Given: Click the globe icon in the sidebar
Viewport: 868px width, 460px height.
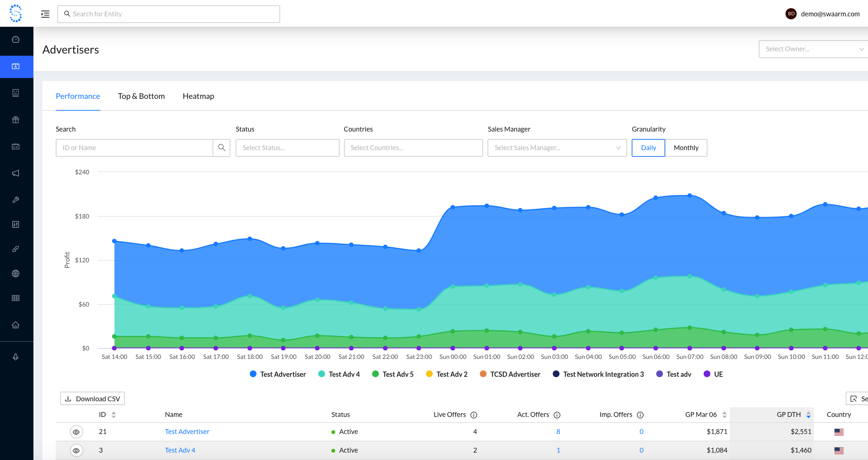Looking at the screenshot, I should click(16, 273).
